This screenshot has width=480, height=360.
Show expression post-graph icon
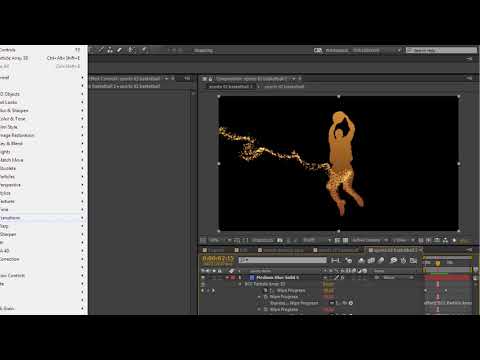pyautogui.click(x=338, y=303)
